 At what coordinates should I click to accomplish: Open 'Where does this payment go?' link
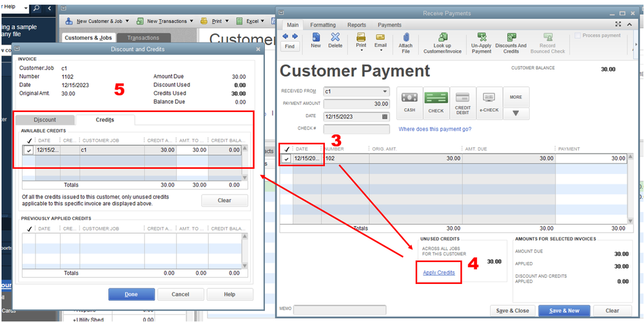tap(435, 129)
